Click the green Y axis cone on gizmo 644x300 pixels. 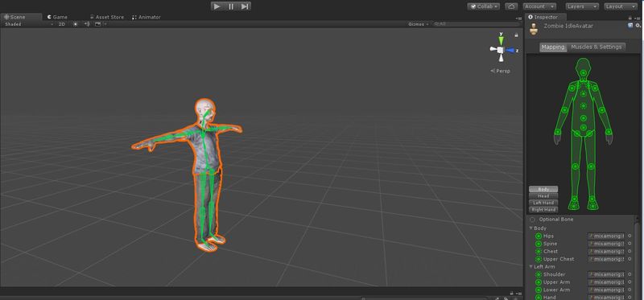tap(501, 40)
